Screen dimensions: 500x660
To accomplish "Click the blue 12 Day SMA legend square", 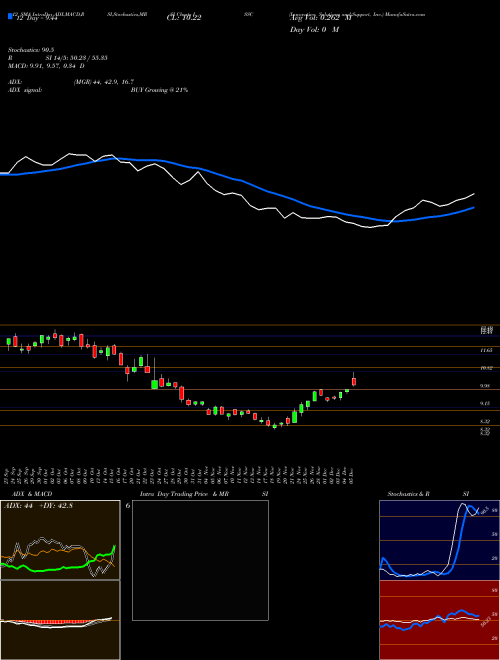I will tap(10, 17).
